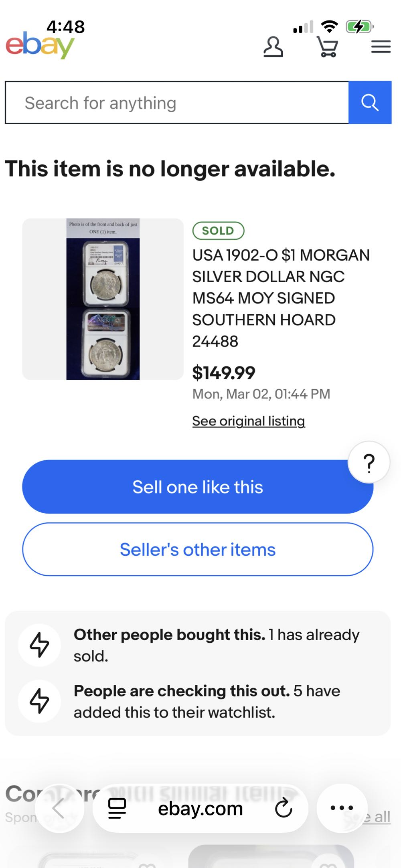Tap the ebay.com address text
The image size is (401, 868).
(x=200, y=809)
